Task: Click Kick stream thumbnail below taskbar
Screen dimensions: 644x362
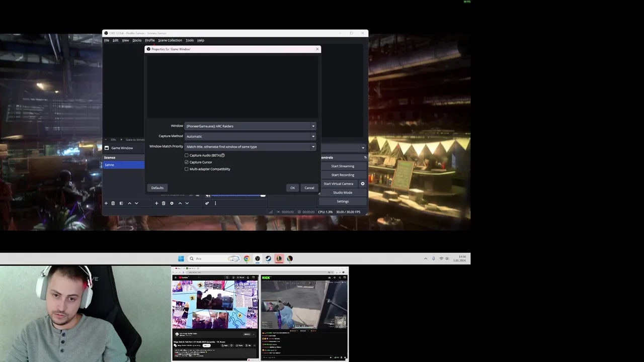Action: (304, 318)
